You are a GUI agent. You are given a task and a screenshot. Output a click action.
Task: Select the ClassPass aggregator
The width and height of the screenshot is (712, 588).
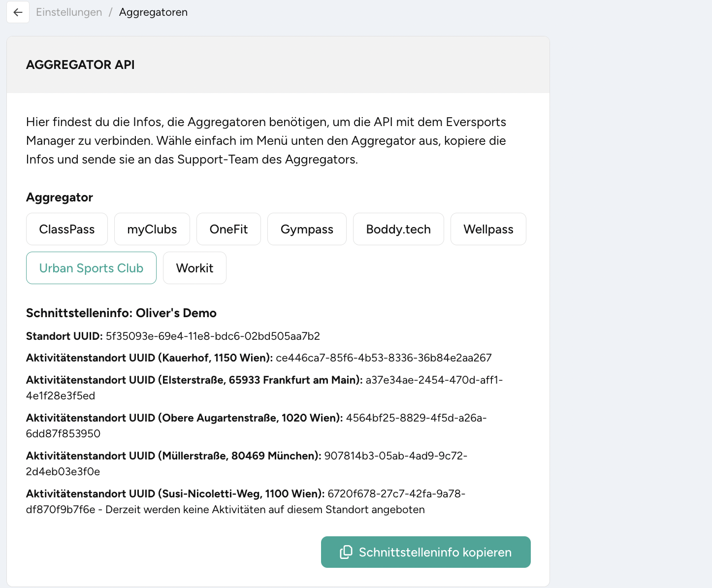coord(67,229)
